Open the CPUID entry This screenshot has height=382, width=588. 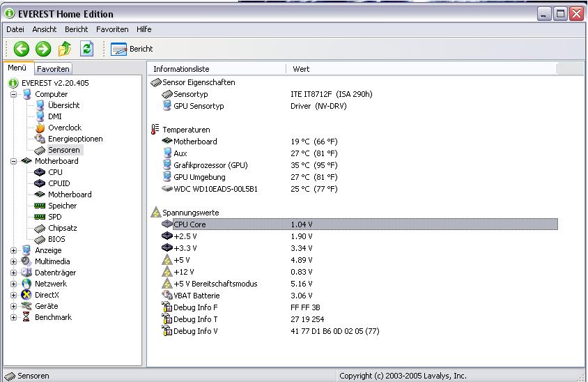point(59,183)
